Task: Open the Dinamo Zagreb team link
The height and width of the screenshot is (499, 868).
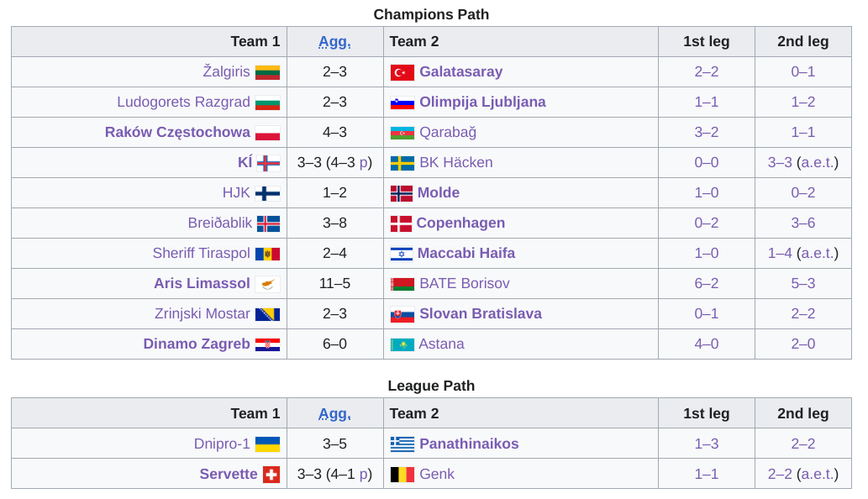Action: pos(197,344)
